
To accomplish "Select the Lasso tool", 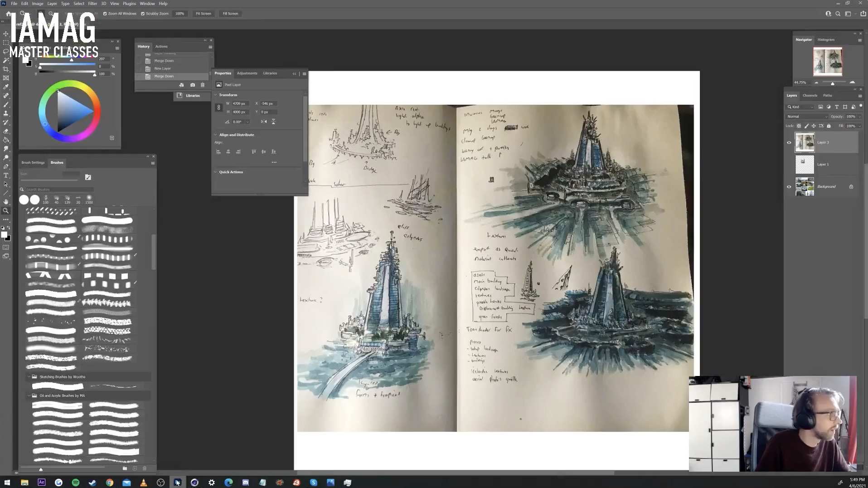I will [x=6, y=51].
